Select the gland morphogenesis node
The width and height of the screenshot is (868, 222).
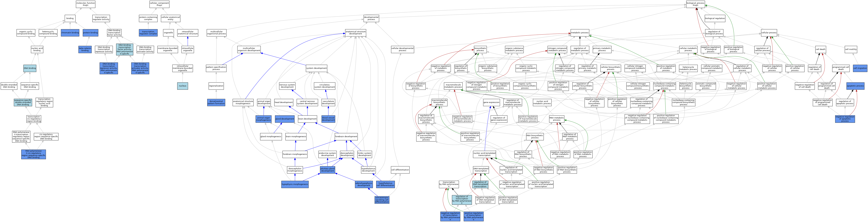pyautogui.click(x=271, y=136)
